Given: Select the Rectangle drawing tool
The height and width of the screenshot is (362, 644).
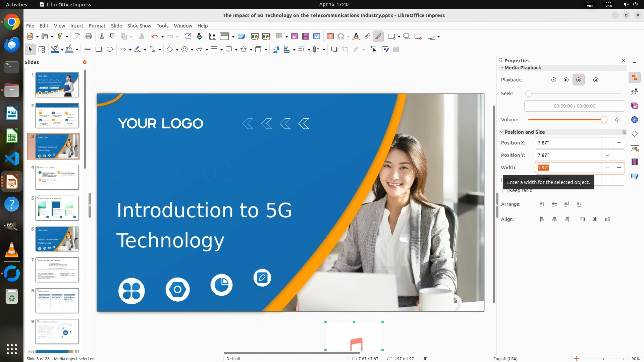Looking at the screenshot, I should tap(99, 50).
